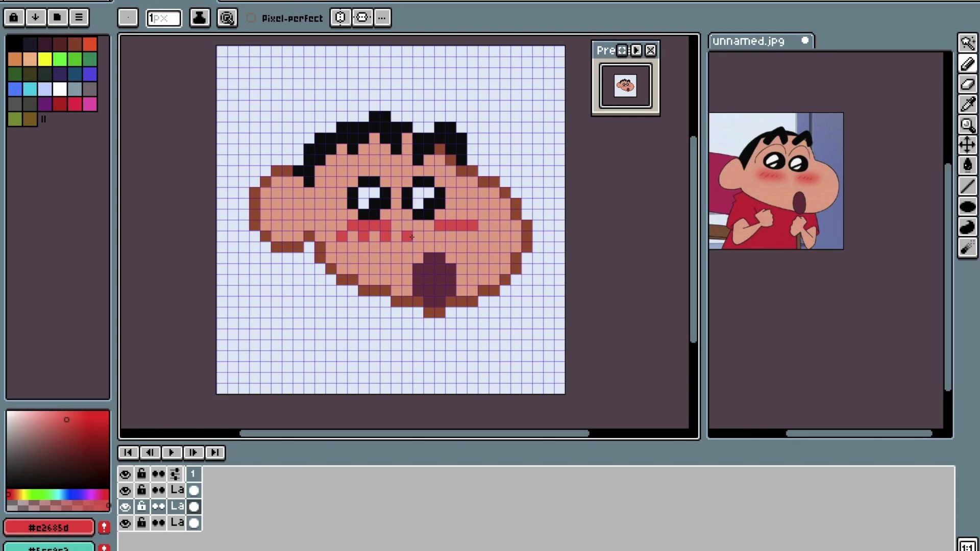The height and width of the screenshot is (551, 980).
Task: Enable the Pixel-perfect checkbox
Action: [x=251, y=18]
